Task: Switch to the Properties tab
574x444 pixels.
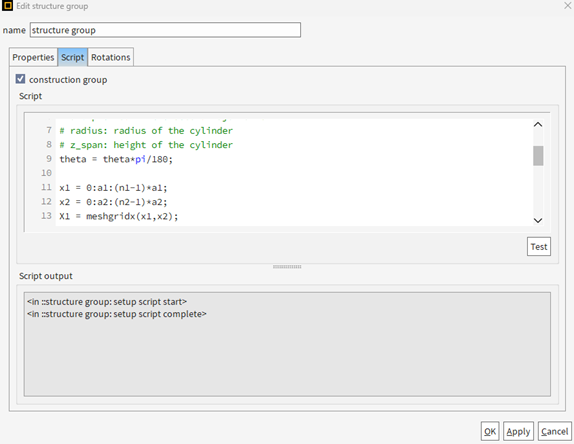Action: click(33, 57)
